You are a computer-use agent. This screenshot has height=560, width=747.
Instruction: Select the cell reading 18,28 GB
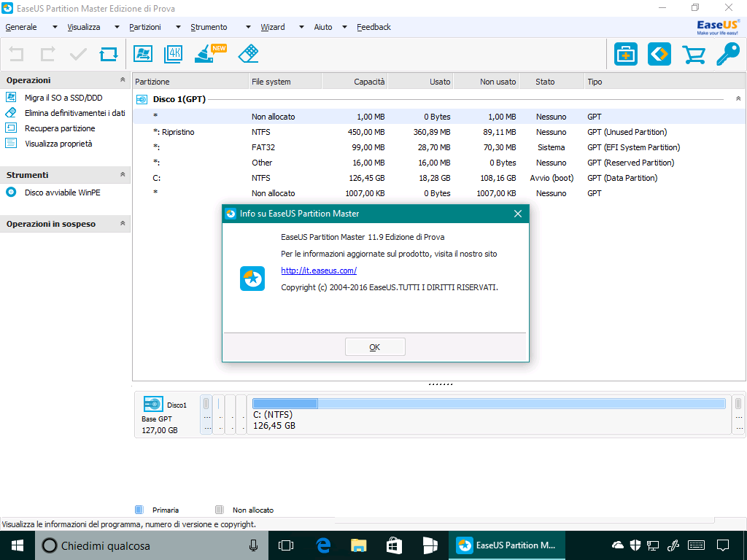[x=433, y=178]
